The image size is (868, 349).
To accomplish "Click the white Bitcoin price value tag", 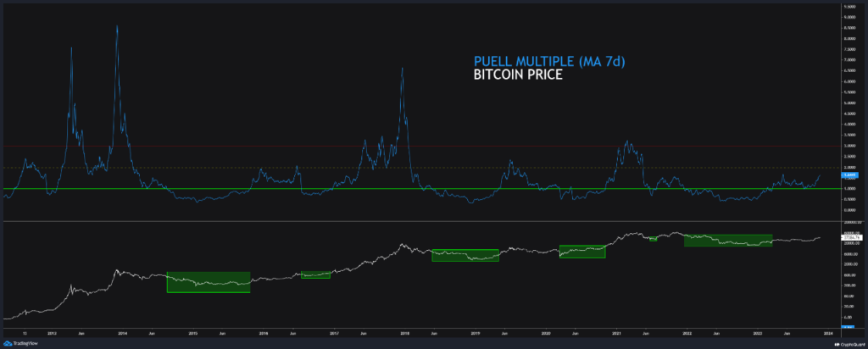I will click(x=849, y=238).
